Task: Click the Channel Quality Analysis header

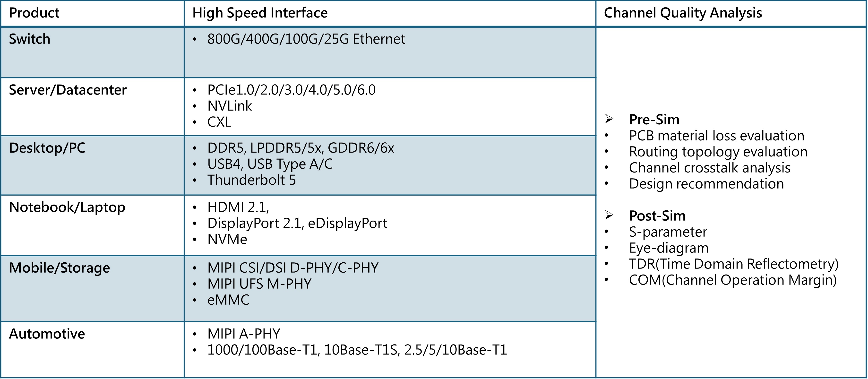Action: tap(683, 13)
